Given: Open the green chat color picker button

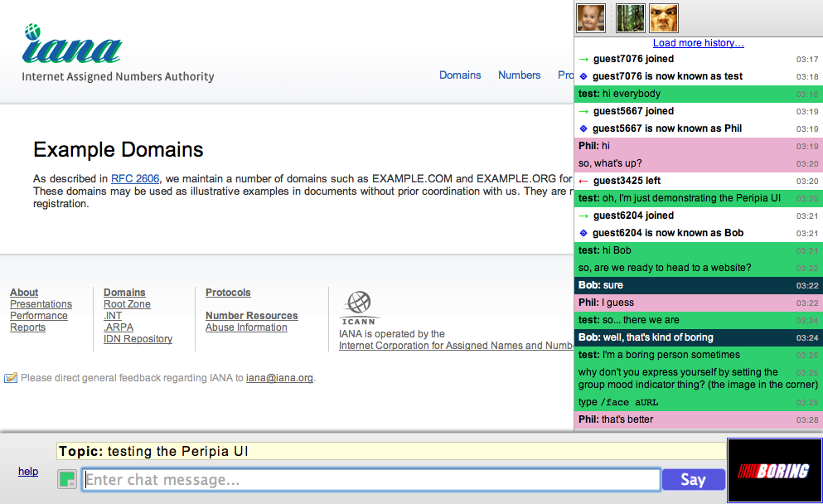Looking at the screenshot, I should (67, 479).
